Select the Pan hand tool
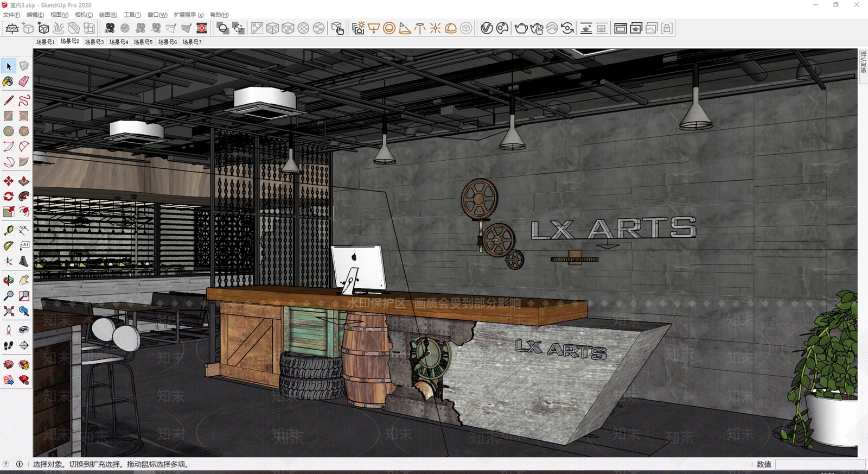Screen dimensions: 868x474 pos(24,280)
